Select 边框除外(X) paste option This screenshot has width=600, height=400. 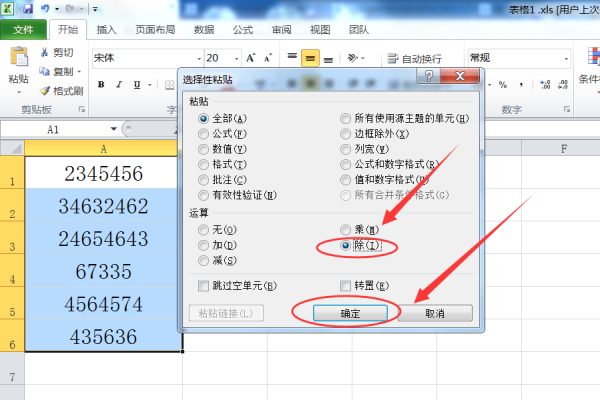375,134
